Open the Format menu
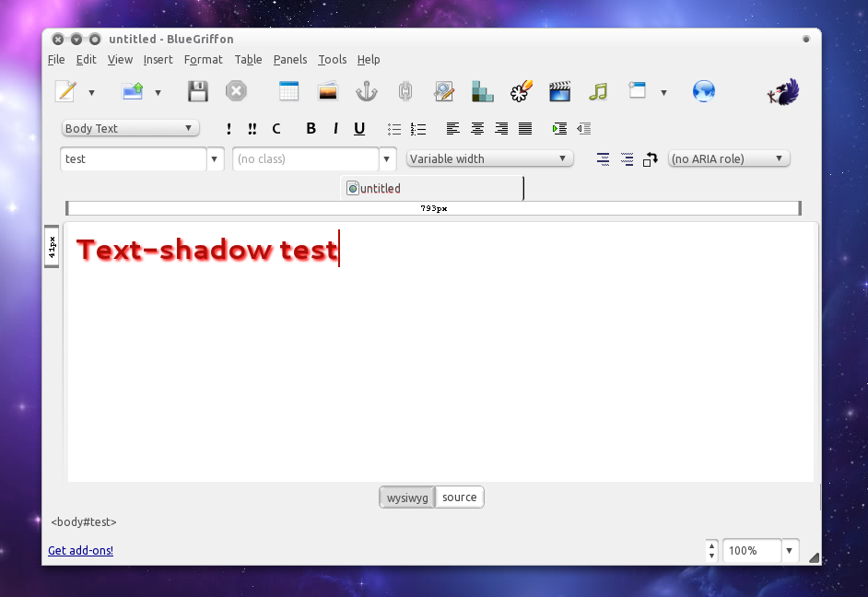 (203, 59)
